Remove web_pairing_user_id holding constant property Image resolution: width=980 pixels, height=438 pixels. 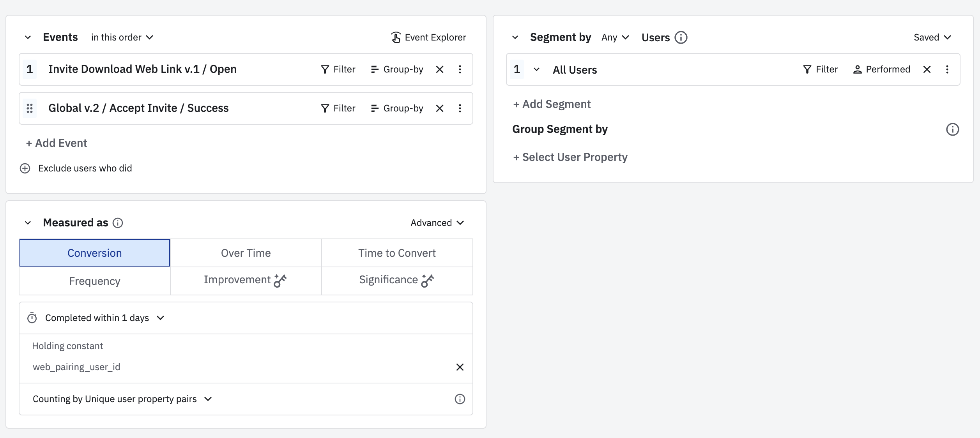point(460,367)
